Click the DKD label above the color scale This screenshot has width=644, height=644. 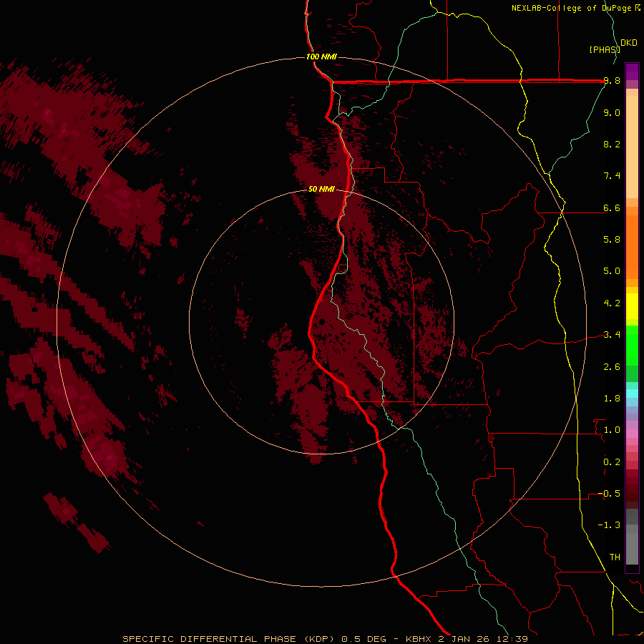coord(629,43)
